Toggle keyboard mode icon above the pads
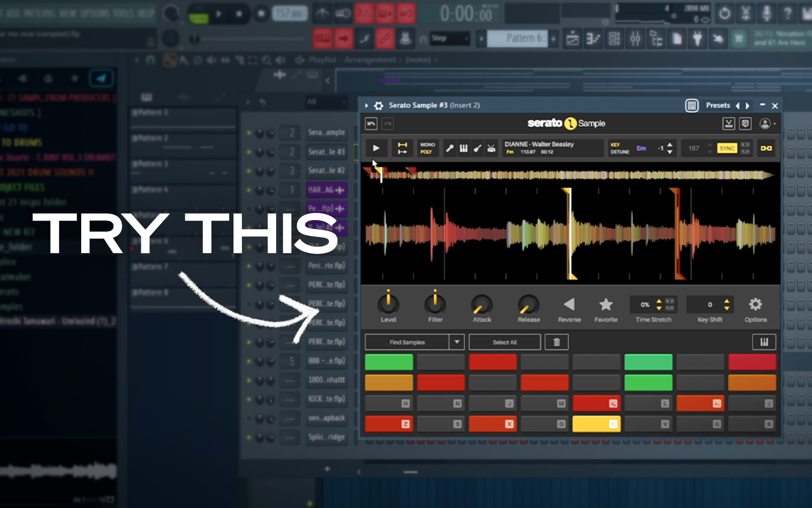The image size is (812, 508). [x=764, y=342]
